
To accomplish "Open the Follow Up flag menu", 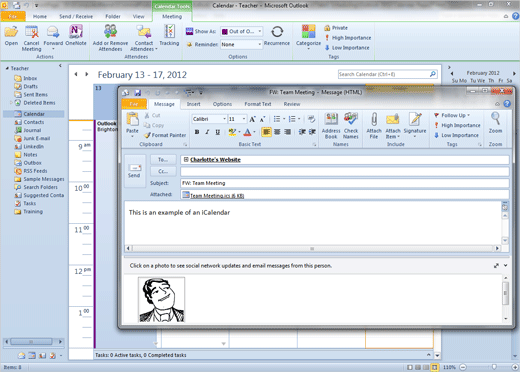I will point(452,115).
